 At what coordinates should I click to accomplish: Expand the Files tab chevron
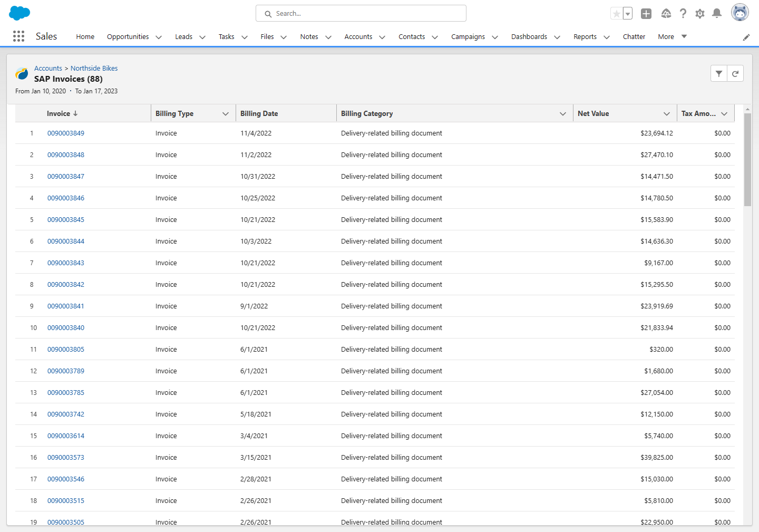coord(284,37)
